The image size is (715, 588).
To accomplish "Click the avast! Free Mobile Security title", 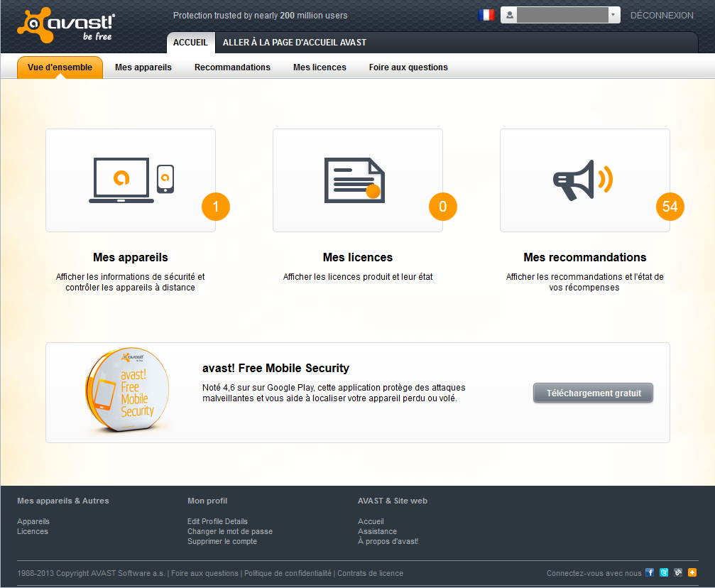I will tap(275, 368).
